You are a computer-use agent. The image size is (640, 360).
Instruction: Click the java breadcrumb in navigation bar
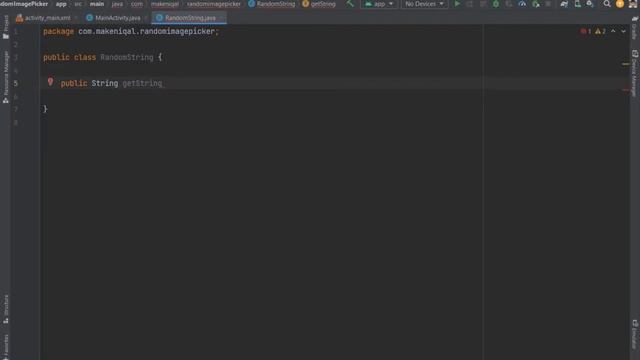click(117, 4)
